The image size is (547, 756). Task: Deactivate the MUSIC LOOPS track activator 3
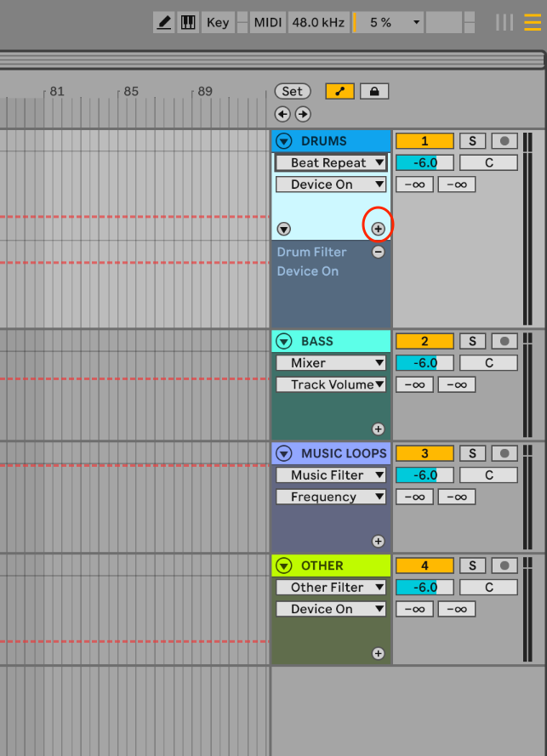pos(424,454)
